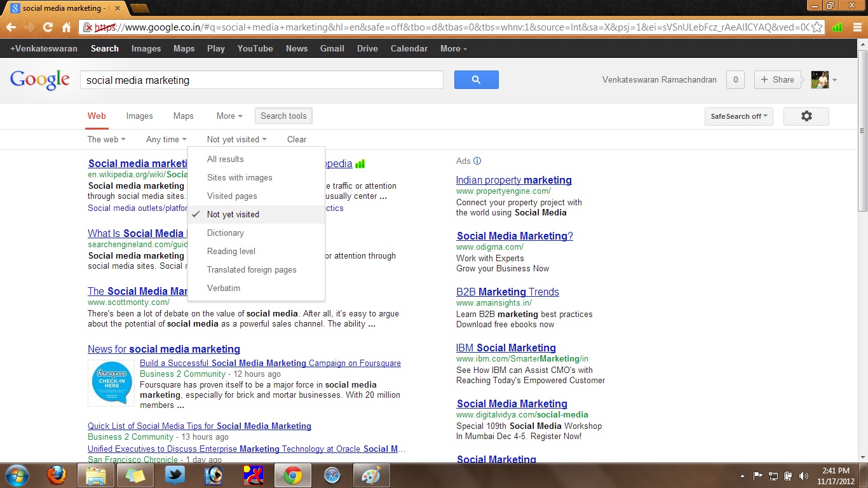Open Gmail from Google bar

pos(332,48)
